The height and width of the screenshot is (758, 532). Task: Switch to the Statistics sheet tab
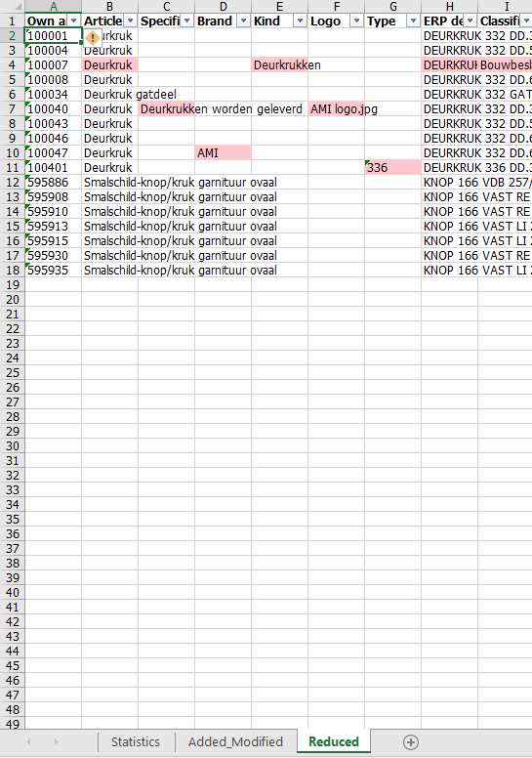[136, 742]
